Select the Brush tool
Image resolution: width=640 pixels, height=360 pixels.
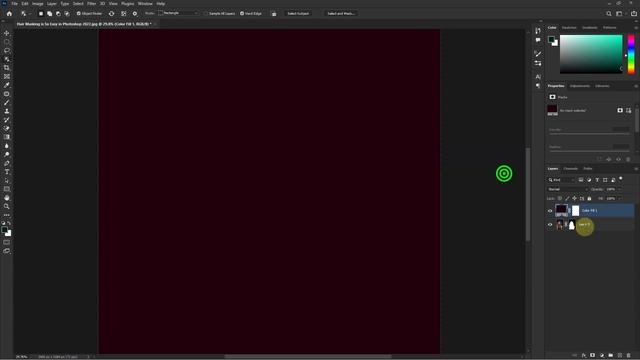point(7,102)
